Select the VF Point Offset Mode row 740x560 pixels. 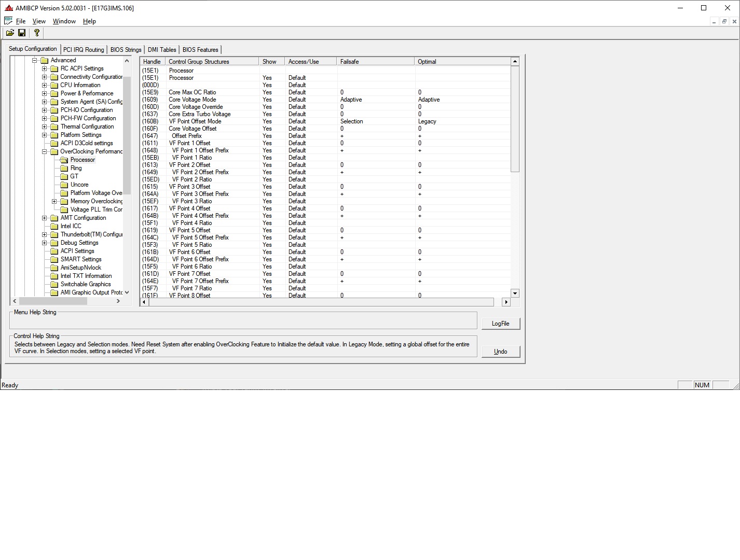click(325, 121)
